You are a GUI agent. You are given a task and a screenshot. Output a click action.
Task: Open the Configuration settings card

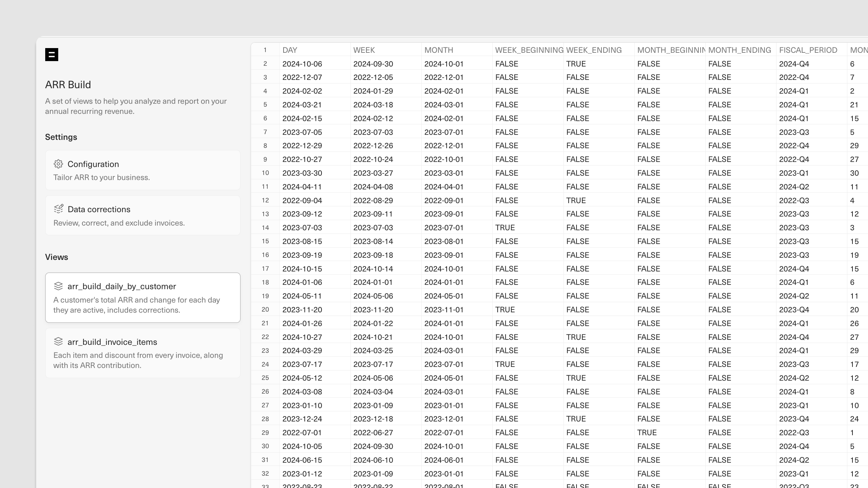pos(142,170)
